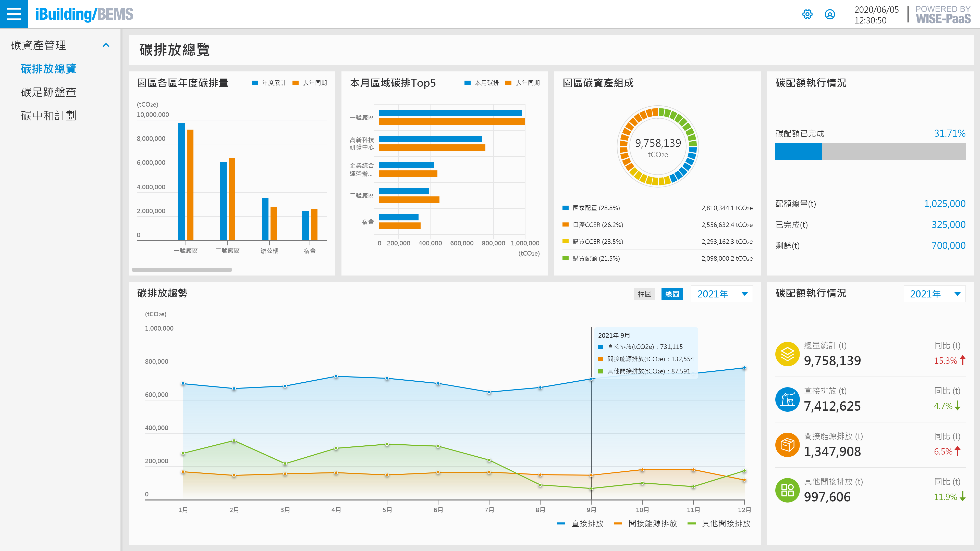This screenshot has width=980, height=551.
Task: Click the orange indirect energy box icon
Action: coord(787,445)
